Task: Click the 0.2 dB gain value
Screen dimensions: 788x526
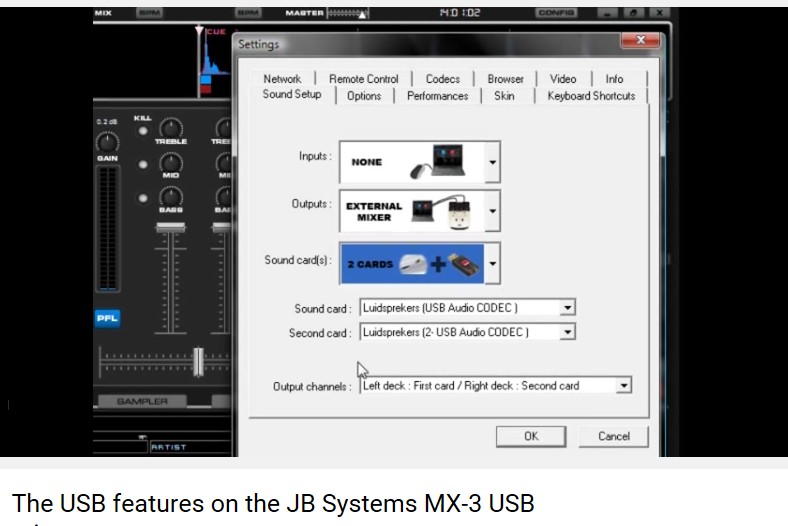Action: 107,122
